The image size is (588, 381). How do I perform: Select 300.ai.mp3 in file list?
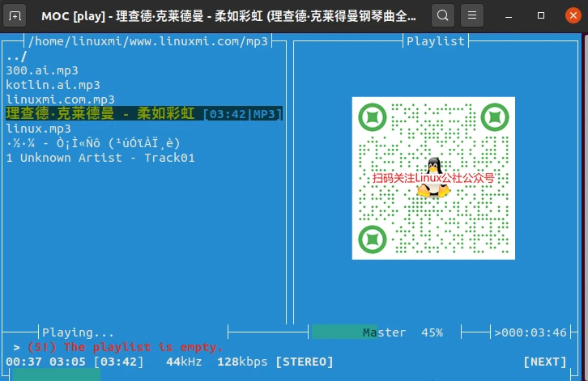point(42,70)
